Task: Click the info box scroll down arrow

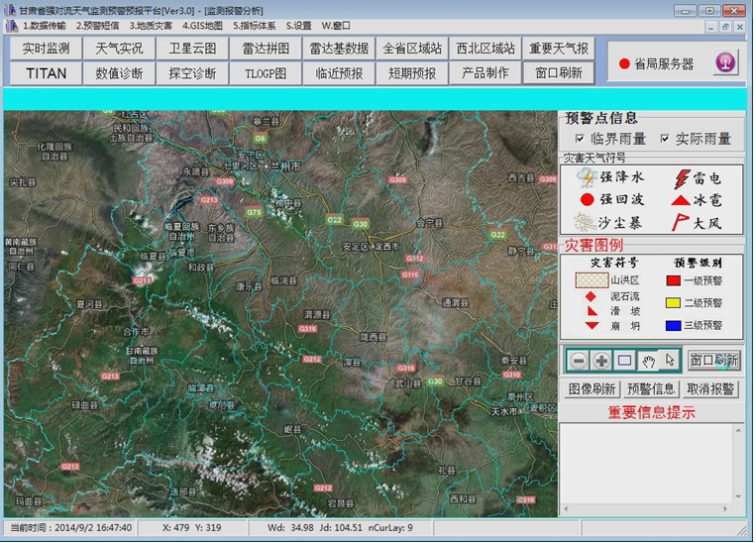Action: (x=738, y=496)
